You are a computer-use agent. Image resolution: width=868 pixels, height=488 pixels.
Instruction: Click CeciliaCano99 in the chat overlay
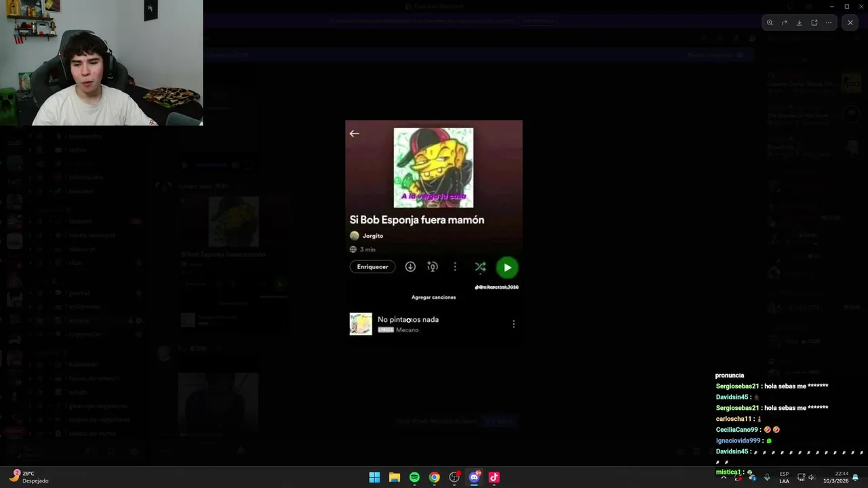[737, 430]
